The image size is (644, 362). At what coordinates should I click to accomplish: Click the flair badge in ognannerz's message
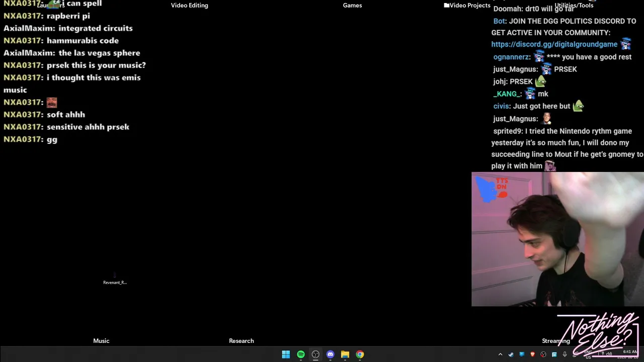coord(539,56)
